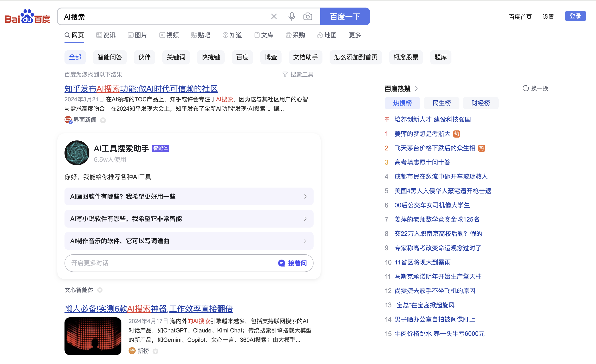Open the 设置 link at the top right

pyautogui.click(x=548, y=17)
